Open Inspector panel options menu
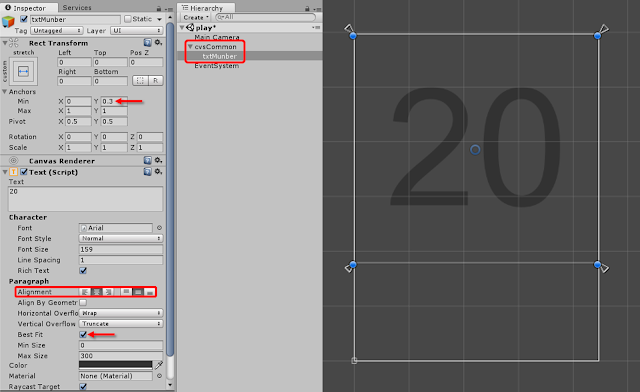 169,9
